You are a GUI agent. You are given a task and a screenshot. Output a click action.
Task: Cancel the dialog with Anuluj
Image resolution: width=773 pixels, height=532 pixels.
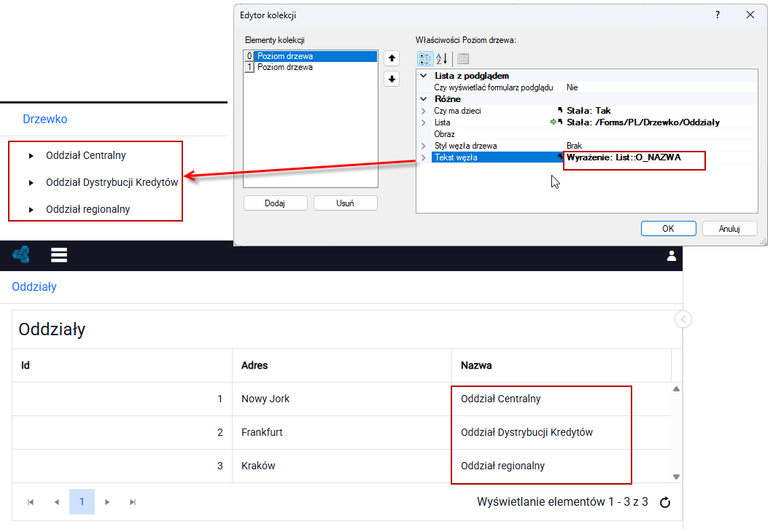729,229
